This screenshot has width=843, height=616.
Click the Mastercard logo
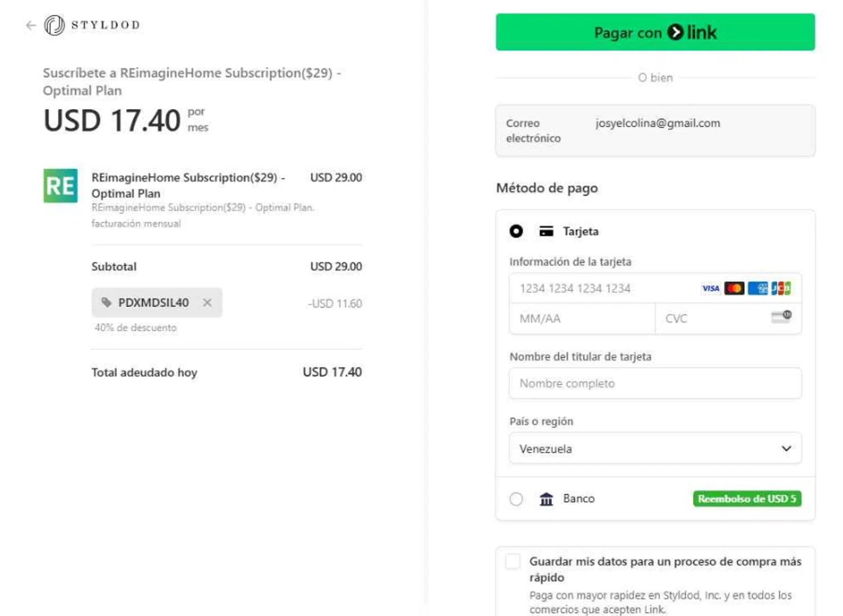734,288
